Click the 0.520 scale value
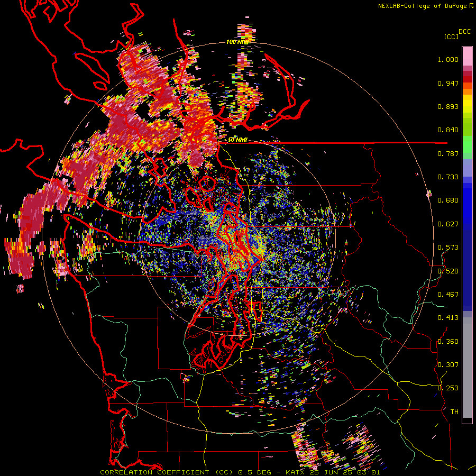The image size is (476, 476). point(448,271)
